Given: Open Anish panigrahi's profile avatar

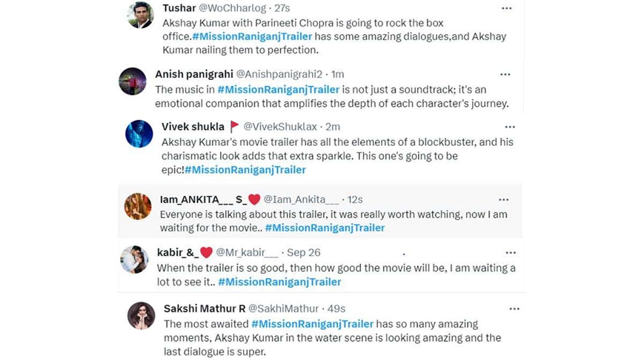Looking at the screenshot, I should (x=133, y=82).
